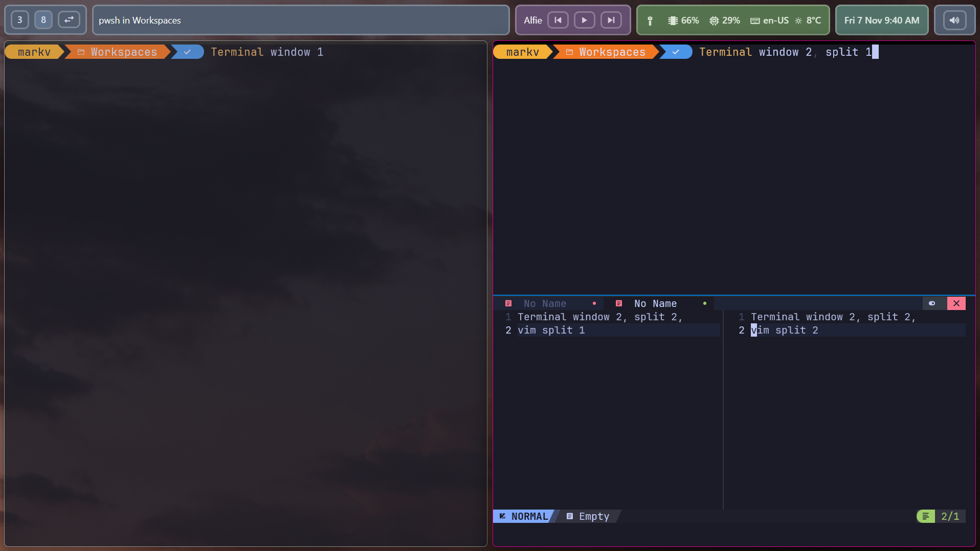The width and height of the screenshot is (980, 551).
Task: Click the CPU usage 29% indicator
Action: 725,20
